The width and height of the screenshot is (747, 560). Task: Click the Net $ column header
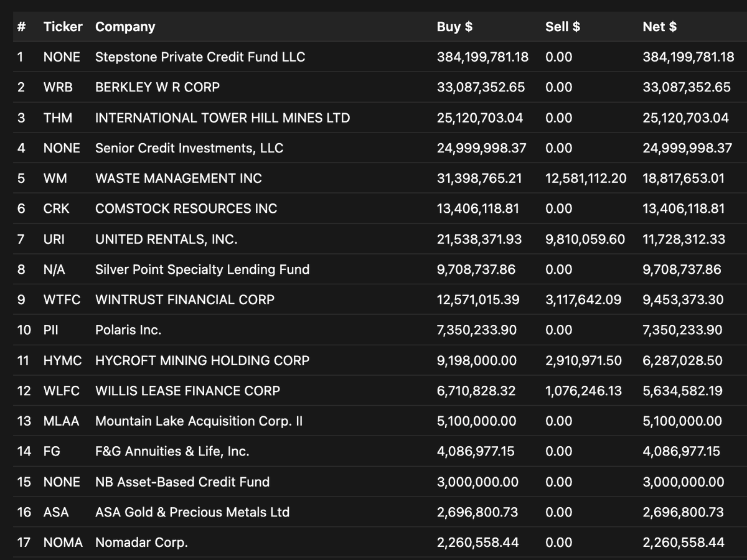click(x=659, y=27)
